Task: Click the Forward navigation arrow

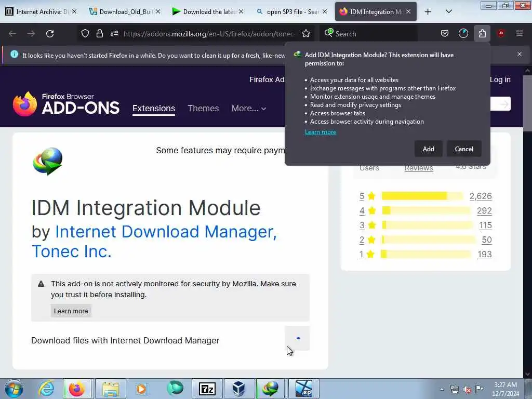Action: (x=31, y=34)
